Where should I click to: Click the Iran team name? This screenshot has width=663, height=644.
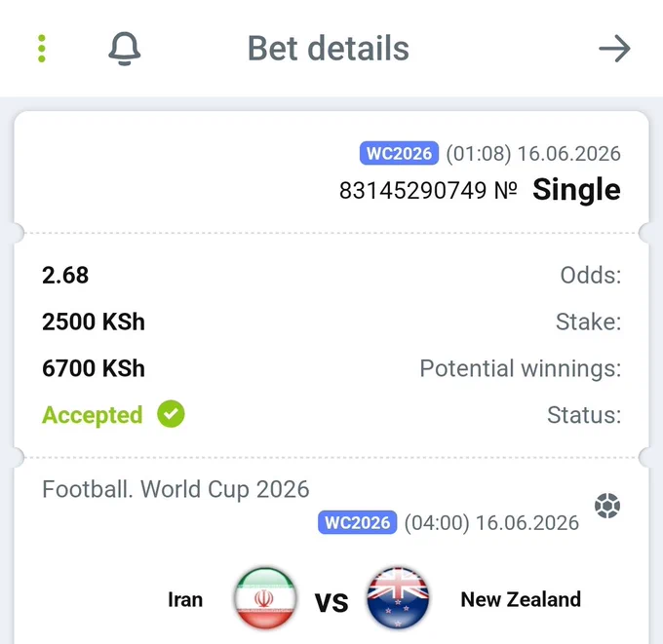coord(185,599)
